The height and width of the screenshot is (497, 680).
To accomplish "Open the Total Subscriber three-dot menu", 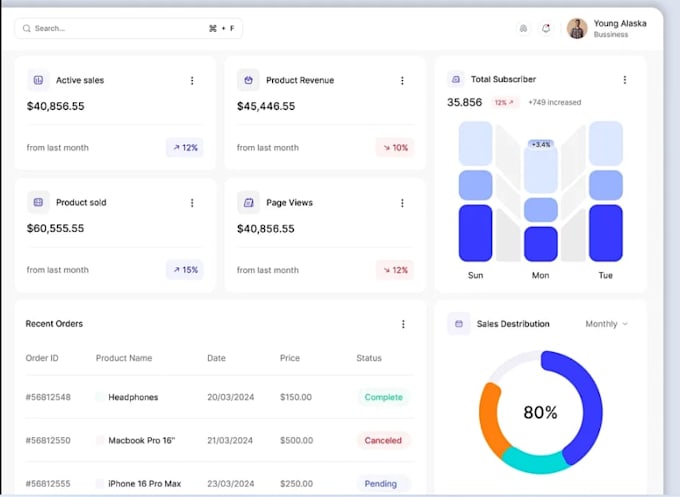I will (624, 80).
